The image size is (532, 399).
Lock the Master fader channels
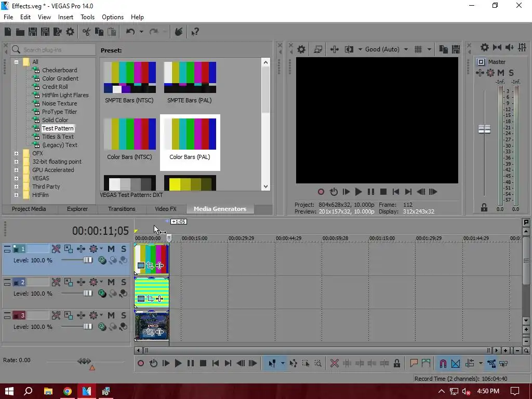(484, 207)
